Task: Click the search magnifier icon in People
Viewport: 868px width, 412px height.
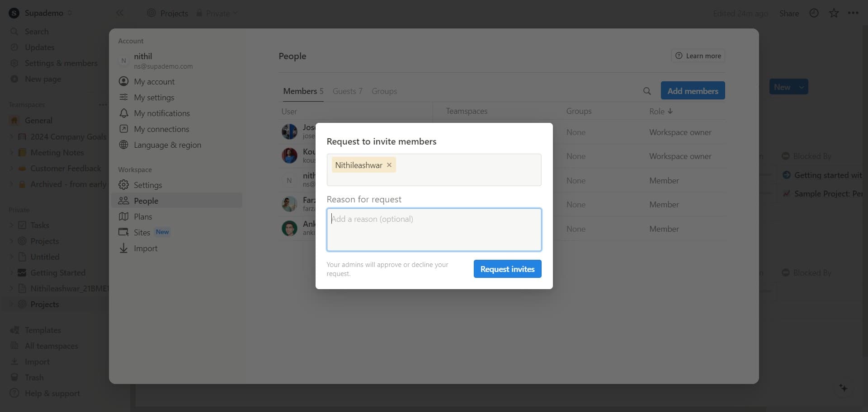Action: point(647,91)
